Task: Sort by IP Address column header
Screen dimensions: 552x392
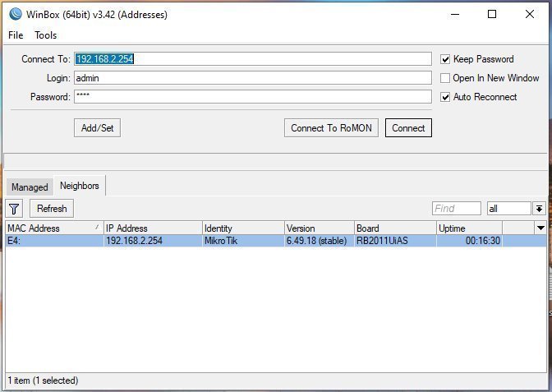Action: point(153,228)
